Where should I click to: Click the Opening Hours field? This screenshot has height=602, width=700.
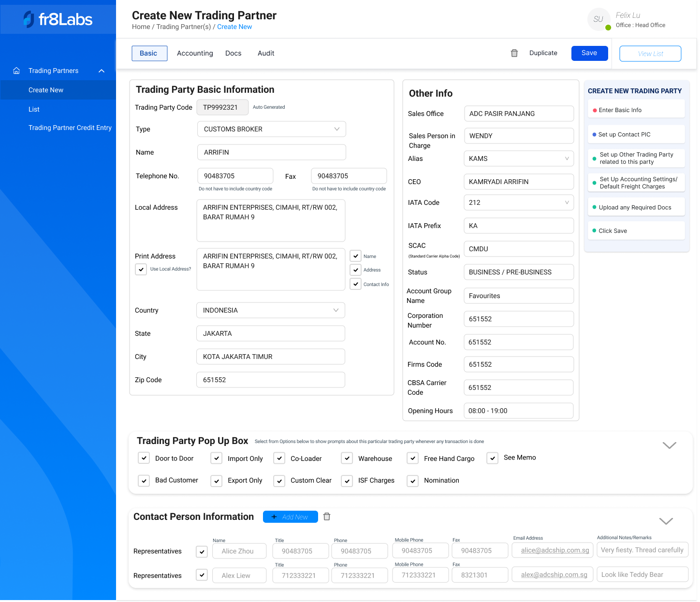[518, 411]
